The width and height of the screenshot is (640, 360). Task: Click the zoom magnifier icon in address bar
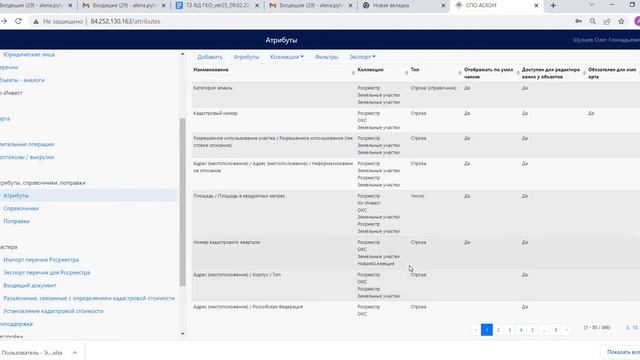pos(593,21)
